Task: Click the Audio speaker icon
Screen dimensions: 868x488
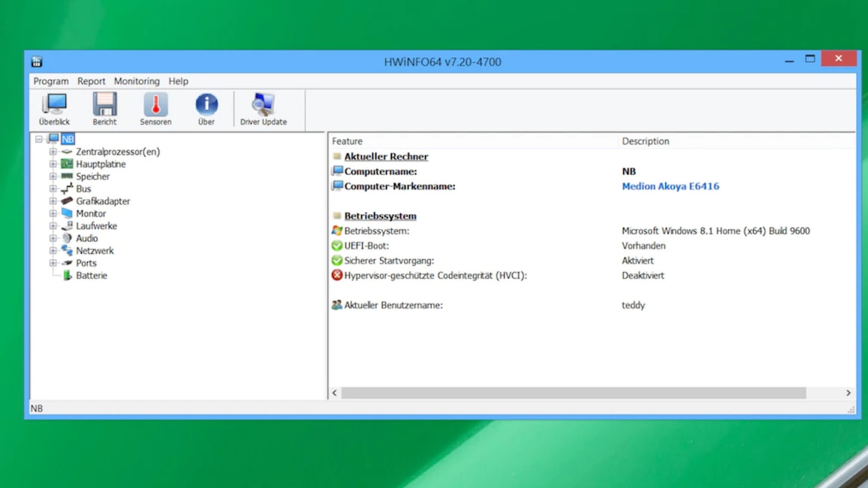Action: pos(67,238)
